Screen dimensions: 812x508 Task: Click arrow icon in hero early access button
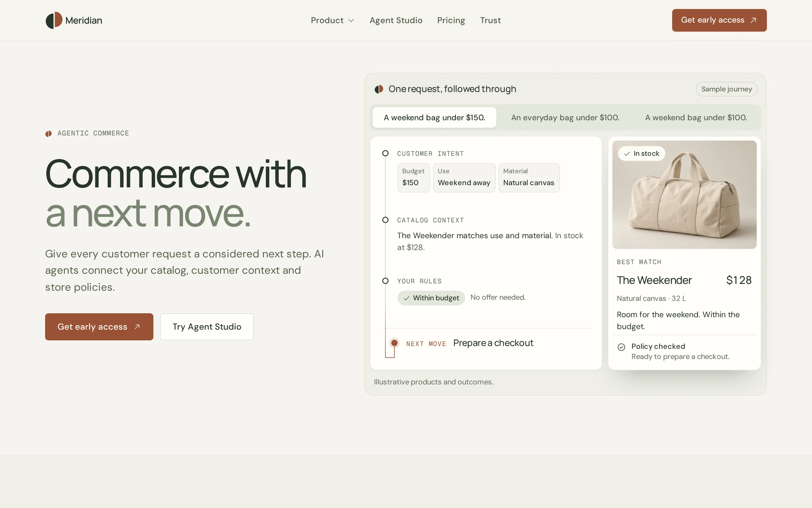point(137,327)
